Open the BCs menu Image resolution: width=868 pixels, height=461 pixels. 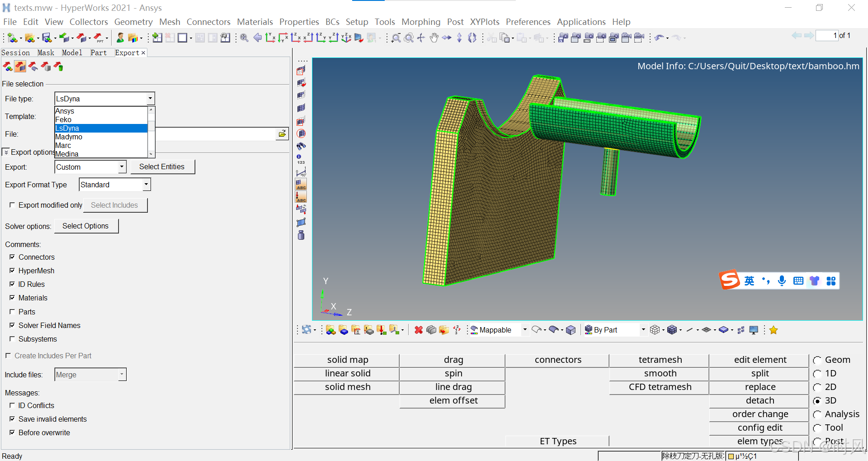tap(332, 22)
